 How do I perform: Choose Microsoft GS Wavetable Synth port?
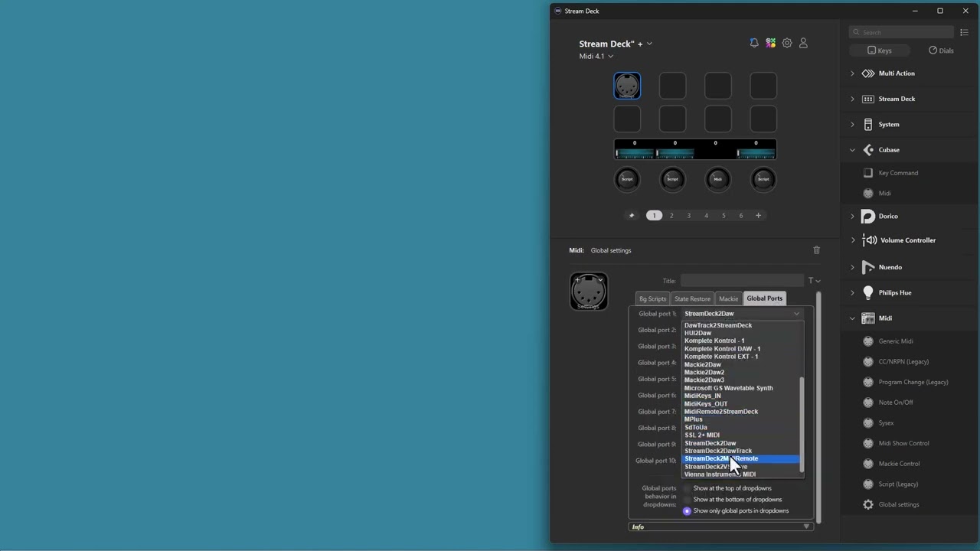pyautogui.click(x=728, y=388)
